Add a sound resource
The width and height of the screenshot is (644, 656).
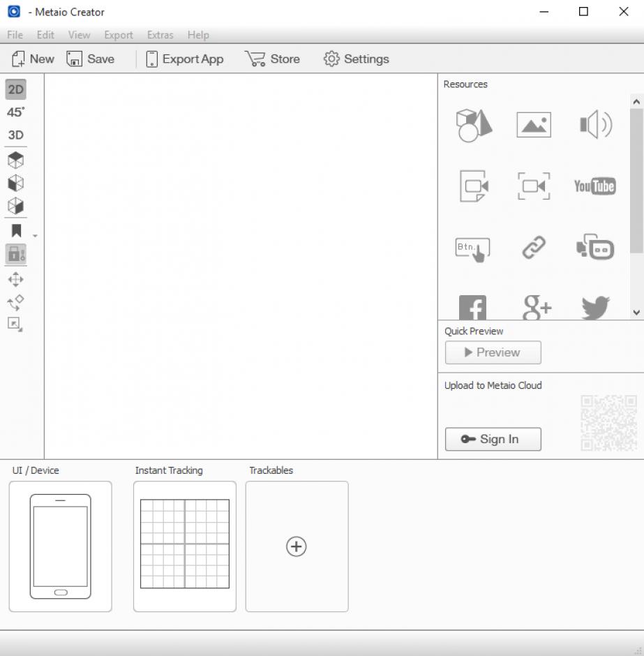(596, 125)
